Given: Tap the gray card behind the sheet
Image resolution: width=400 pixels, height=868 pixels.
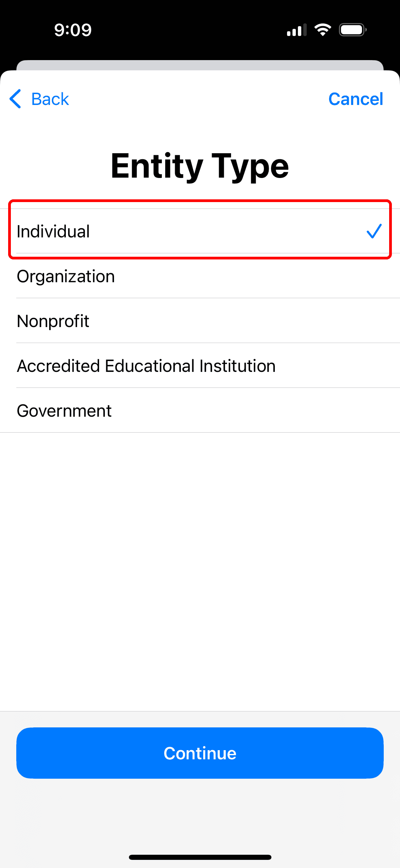Looking at the screenshot, I should [x=200, y=65].
